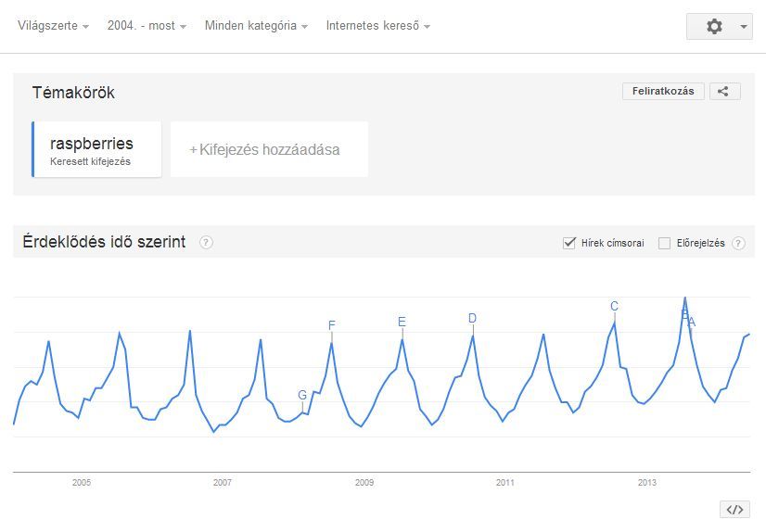Screen dimensions: 766x532
Task: Toggle the Hírek címsorai checkbox
Action: coord(570,243)
